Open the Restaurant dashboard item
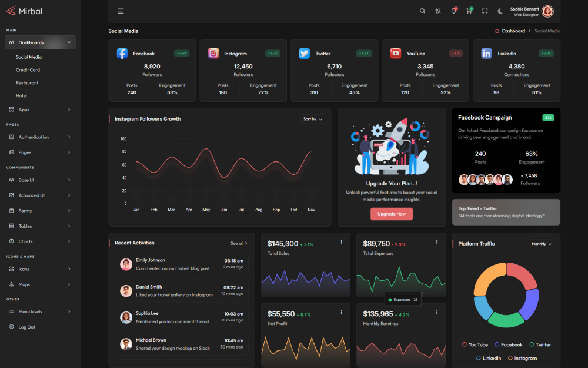 pos(27,83)
